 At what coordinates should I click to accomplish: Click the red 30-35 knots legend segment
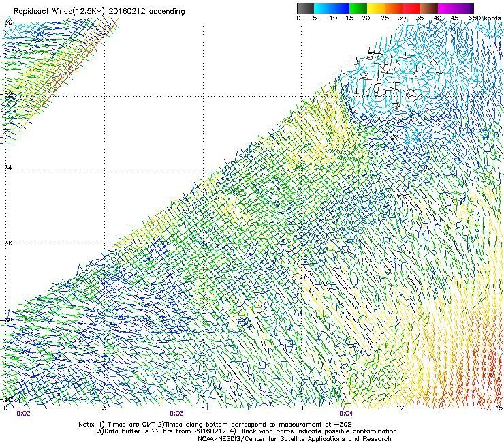tap(411, 8)
